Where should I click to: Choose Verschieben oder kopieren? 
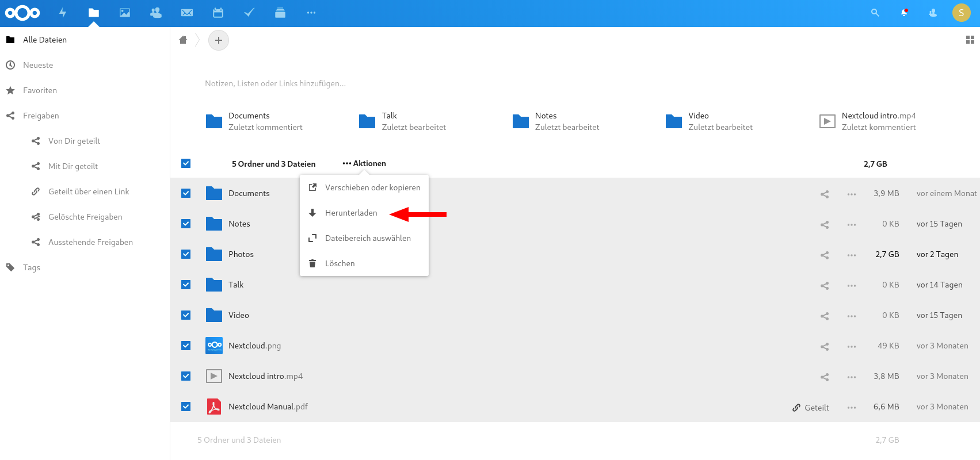tap(364, 187)
